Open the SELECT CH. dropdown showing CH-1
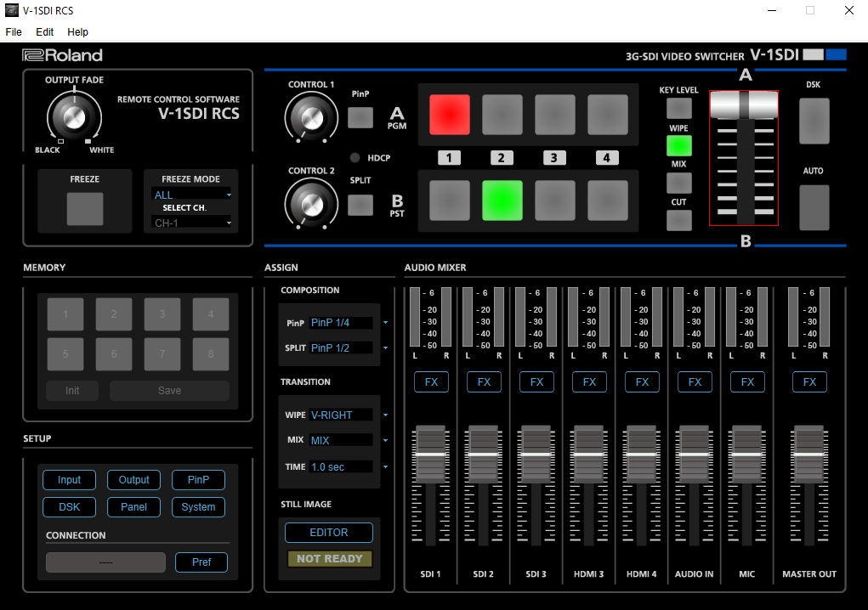The height and width of the screenshot is (610, 868). click(x=192, y=223)
